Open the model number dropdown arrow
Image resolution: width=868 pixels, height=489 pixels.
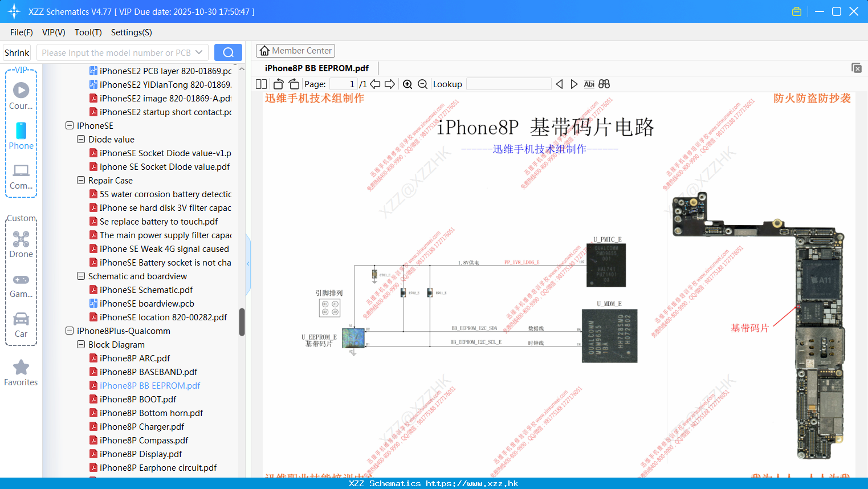199,52
